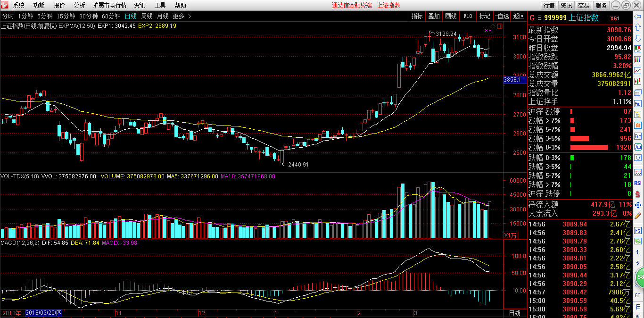
Task: Click the blue four-way move arrows icon
Action: 638,205
